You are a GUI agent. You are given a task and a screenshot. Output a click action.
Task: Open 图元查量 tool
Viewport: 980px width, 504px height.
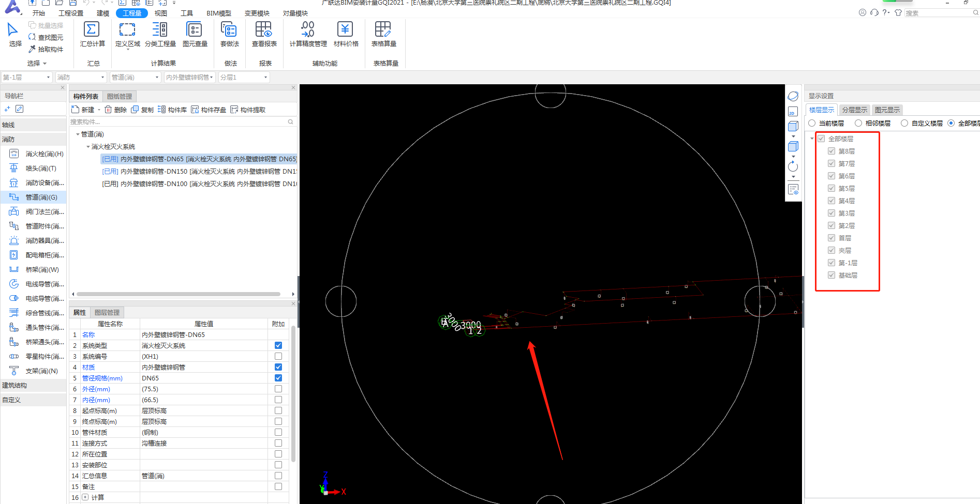point(195,29)
